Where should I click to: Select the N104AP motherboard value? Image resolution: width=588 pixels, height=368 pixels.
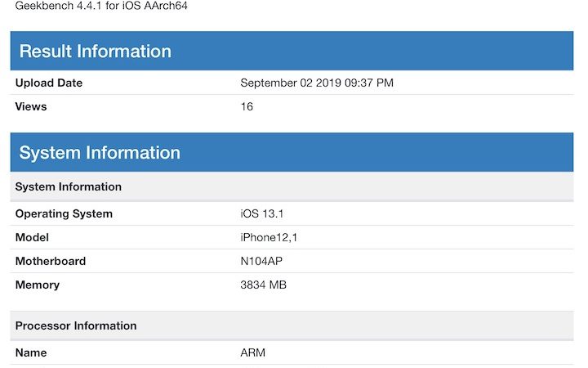tap(263, 261)
